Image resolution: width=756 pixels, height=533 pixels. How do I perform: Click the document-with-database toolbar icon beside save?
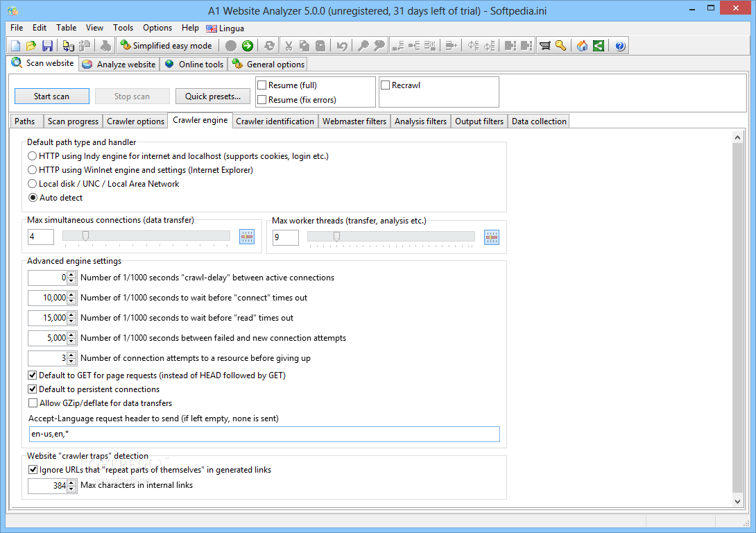69,46
